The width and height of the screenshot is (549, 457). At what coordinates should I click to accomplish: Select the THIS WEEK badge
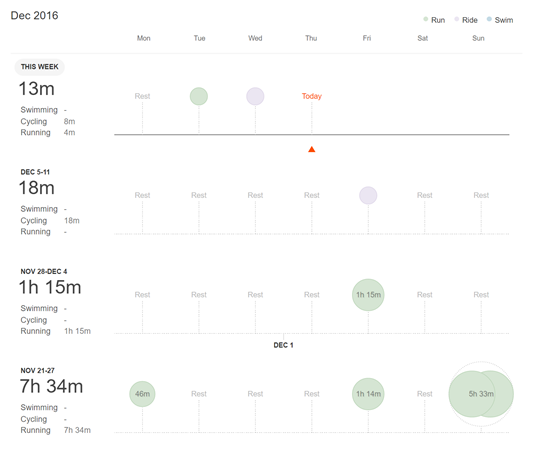click(40, 67)
